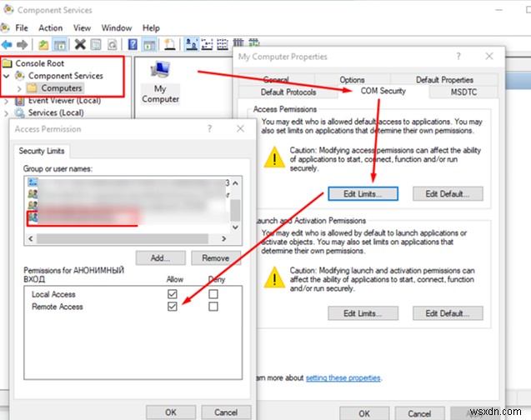
Task: Click Edit Default under Access Permissions
Action: click(x=448, y=194)
